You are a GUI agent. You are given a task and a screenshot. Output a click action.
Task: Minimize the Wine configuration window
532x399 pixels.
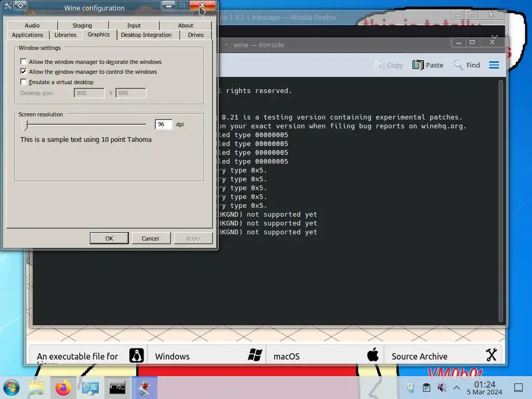tap(169, 6)
